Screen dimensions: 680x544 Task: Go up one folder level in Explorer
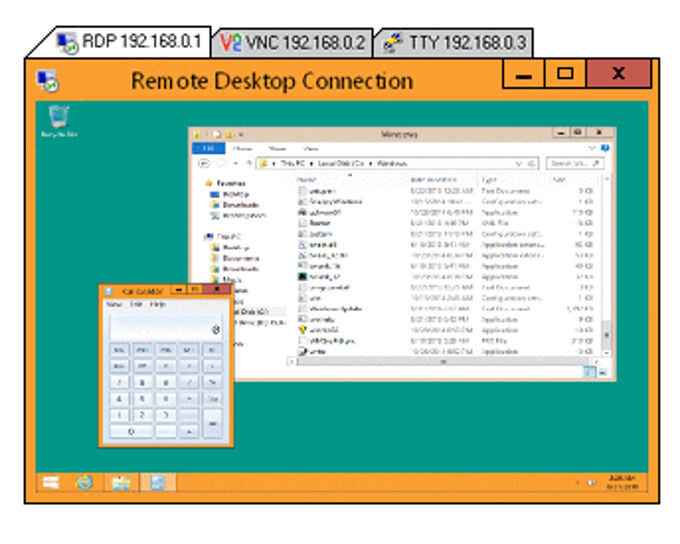(249, 164)
